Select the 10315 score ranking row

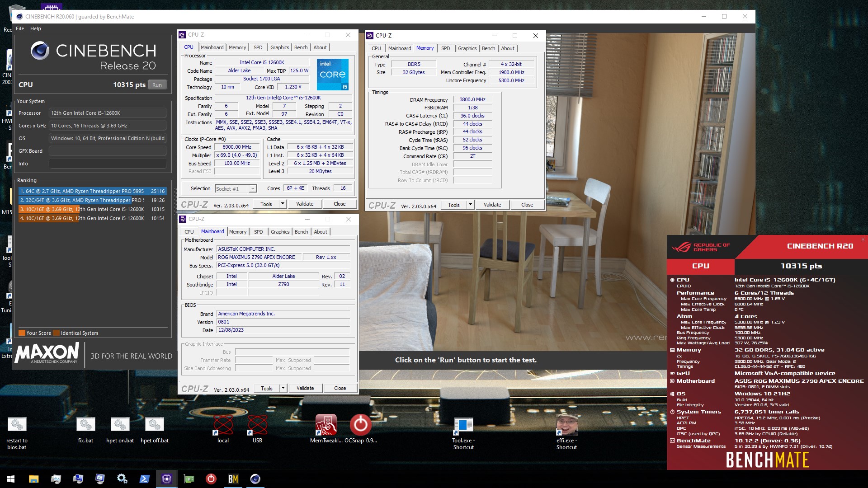(x=92, y=209)
